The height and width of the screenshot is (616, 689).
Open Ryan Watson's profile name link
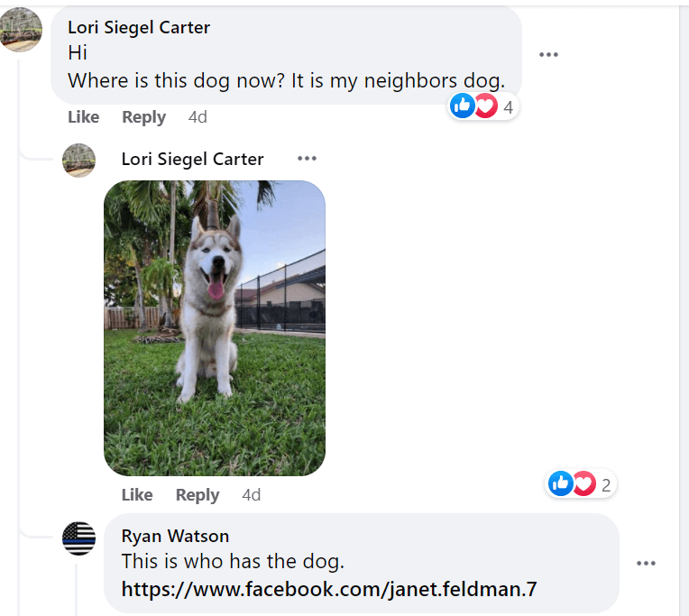tap(175, 537)
